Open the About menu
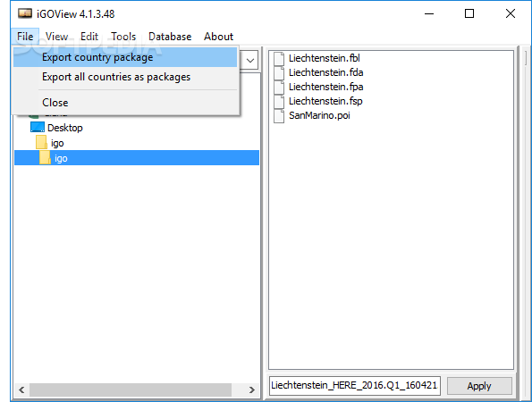Screen dimensions: 532x402 pos(218,37)
